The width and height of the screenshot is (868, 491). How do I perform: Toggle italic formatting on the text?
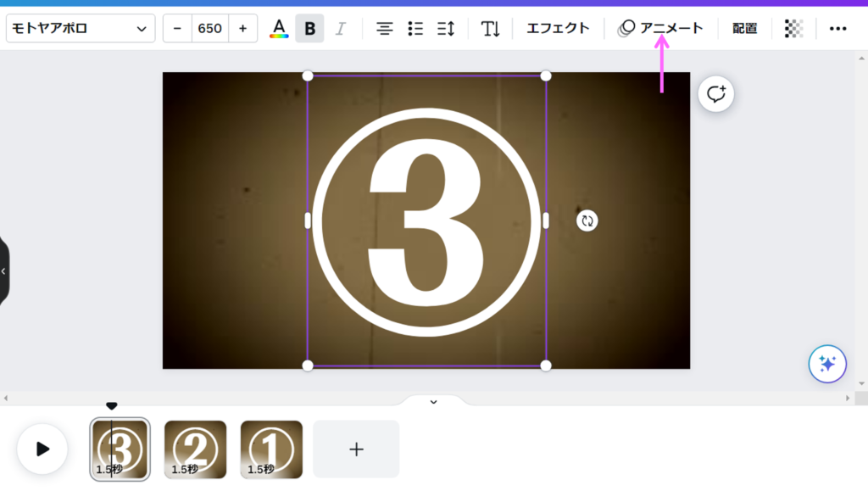click(x=340, y=29)
